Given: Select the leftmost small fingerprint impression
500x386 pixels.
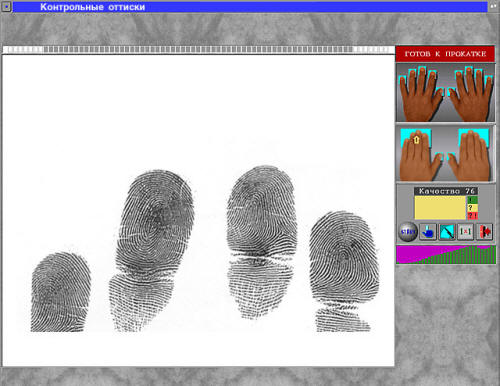Looking at the screenshot, I should (x=61, y=292).
